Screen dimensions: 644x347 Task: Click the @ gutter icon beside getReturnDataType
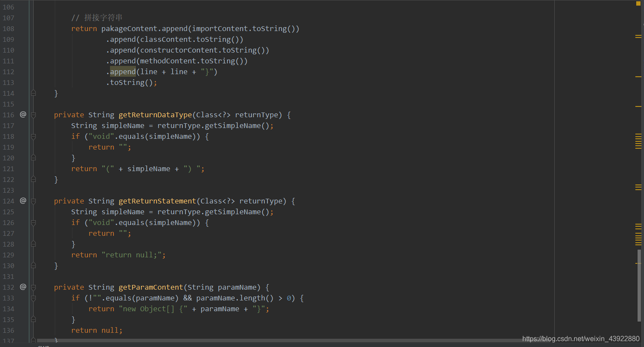coord(23,115)
